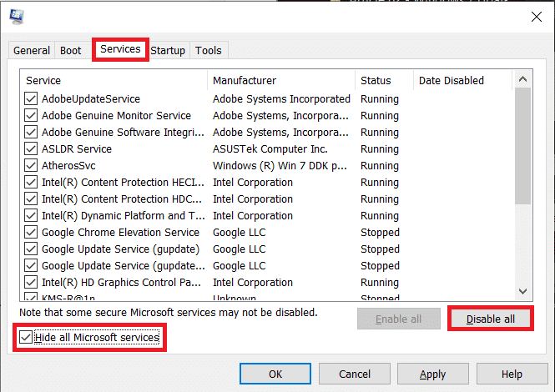
Task: Open the Boot tab
Action: [x=71, y=51]
